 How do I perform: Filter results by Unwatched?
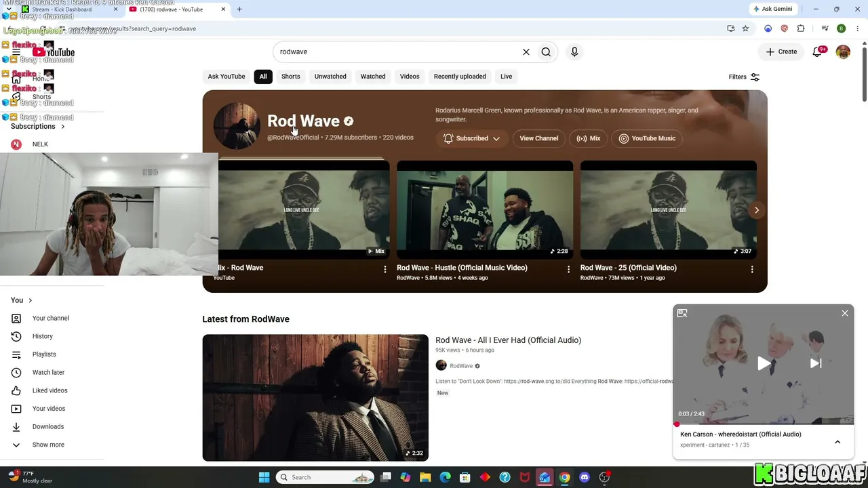(330, 77)
